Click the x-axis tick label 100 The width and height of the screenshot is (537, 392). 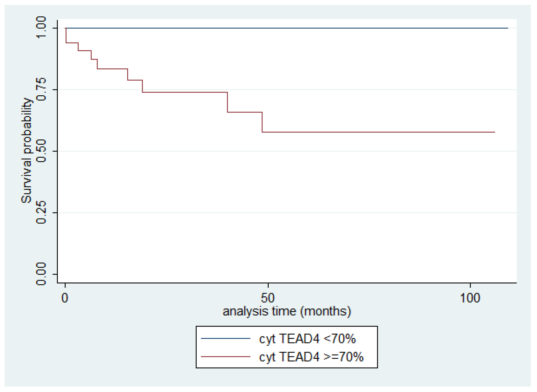470,298
